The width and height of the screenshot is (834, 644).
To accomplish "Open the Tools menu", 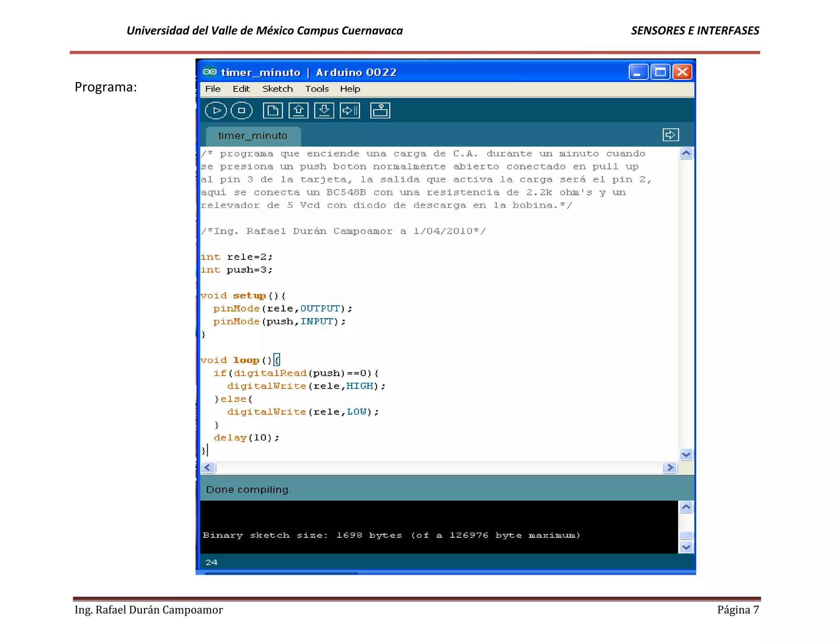I will pyautogui.click(x=317, y=89).
